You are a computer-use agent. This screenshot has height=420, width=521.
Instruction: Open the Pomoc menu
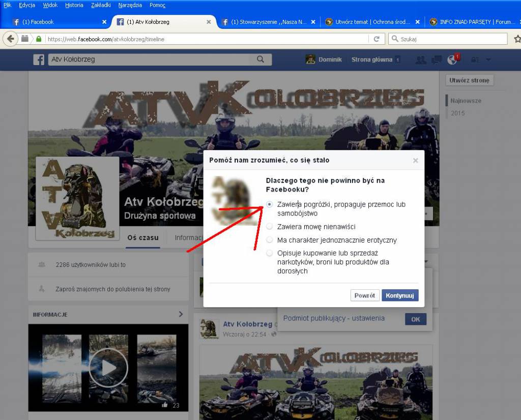(158, 5)
